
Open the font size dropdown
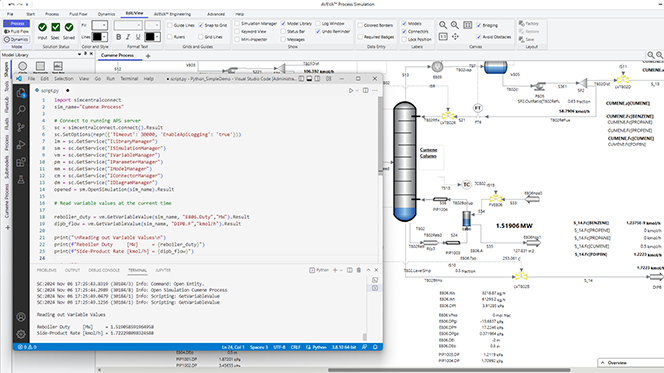click(x=157, y=25)
